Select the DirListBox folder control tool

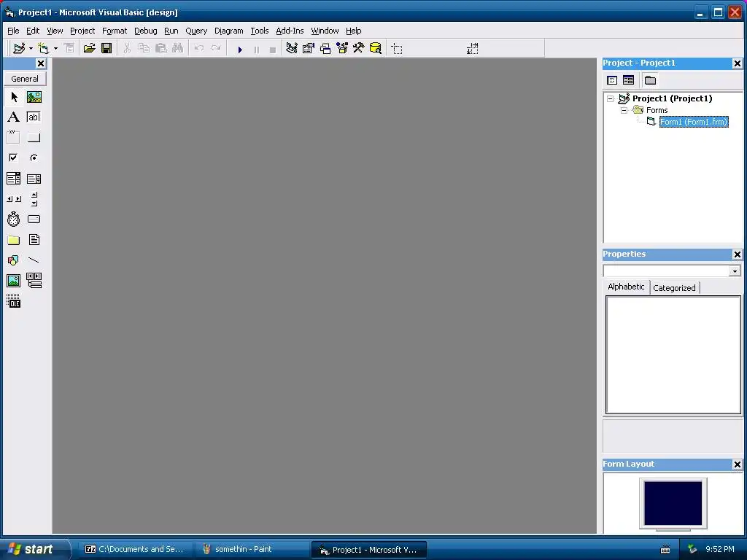pyautogui.click(x=14, y=239)
